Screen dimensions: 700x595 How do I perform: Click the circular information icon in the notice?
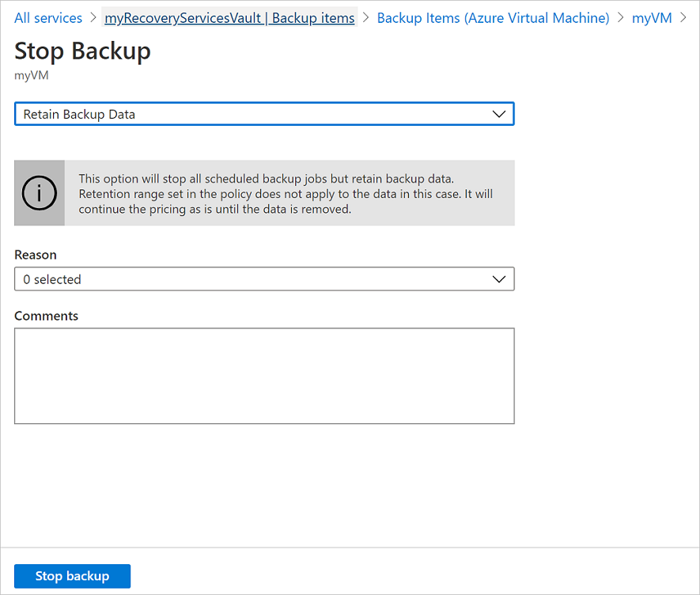39,192
